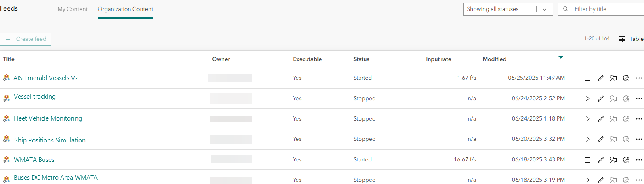The height and width of the screenshot is (184, 644).
Task: Open more options for Buses DC Metro Area WMATA
Action: point(639,180)
